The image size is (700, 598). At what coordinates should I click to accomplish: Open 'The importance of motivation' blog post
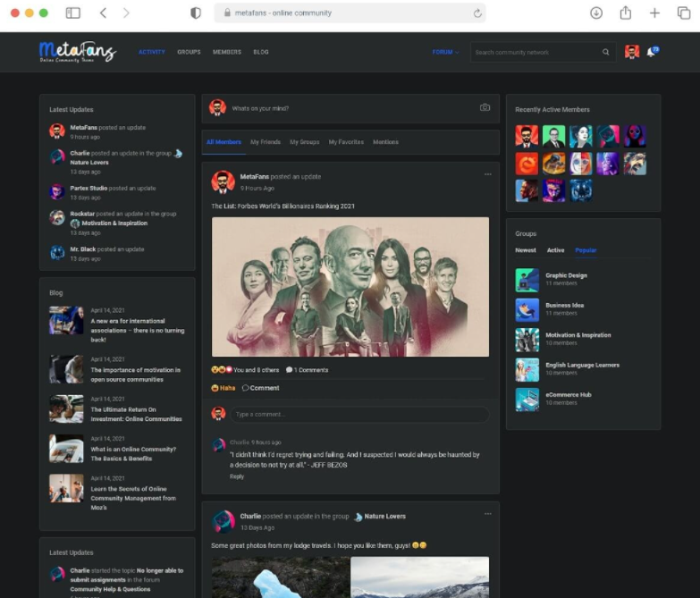(x=135, y=375)
